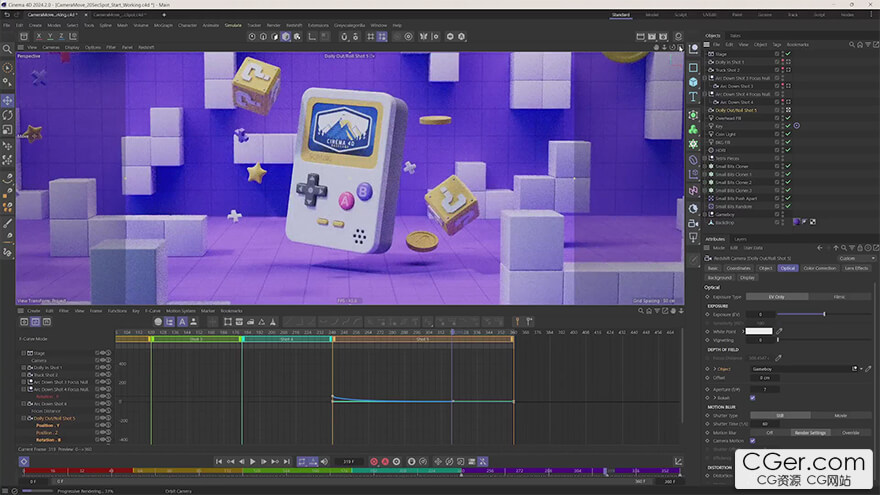
Task: Open render to picture viewer icon
Action: (x=652, y=36)
